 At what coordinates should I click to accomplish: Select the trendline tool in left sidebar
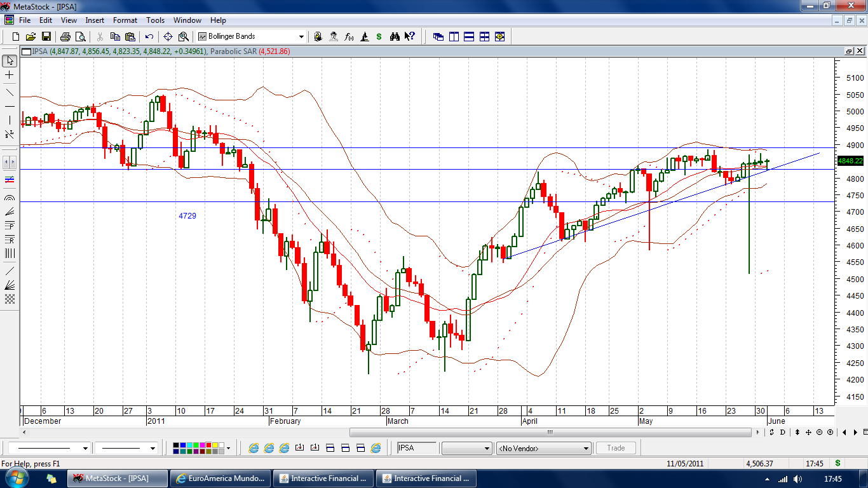10,92
